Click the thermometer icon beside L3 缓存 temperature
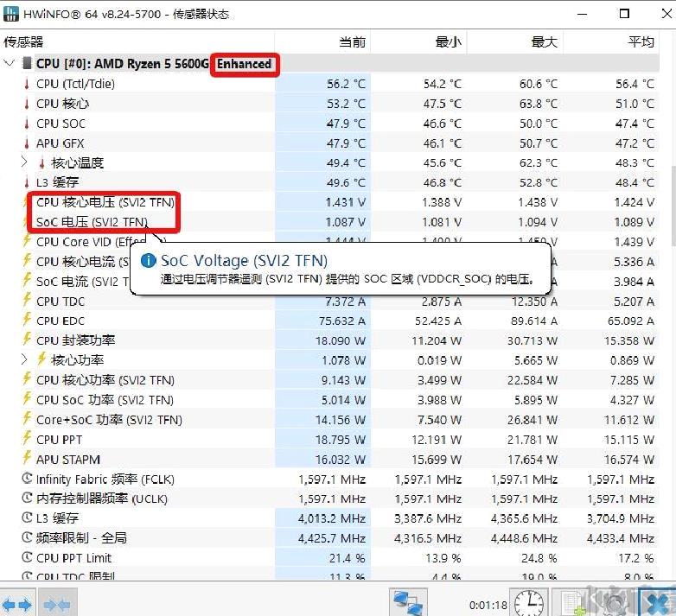676x616 pixels. click(x=27, y=182)
